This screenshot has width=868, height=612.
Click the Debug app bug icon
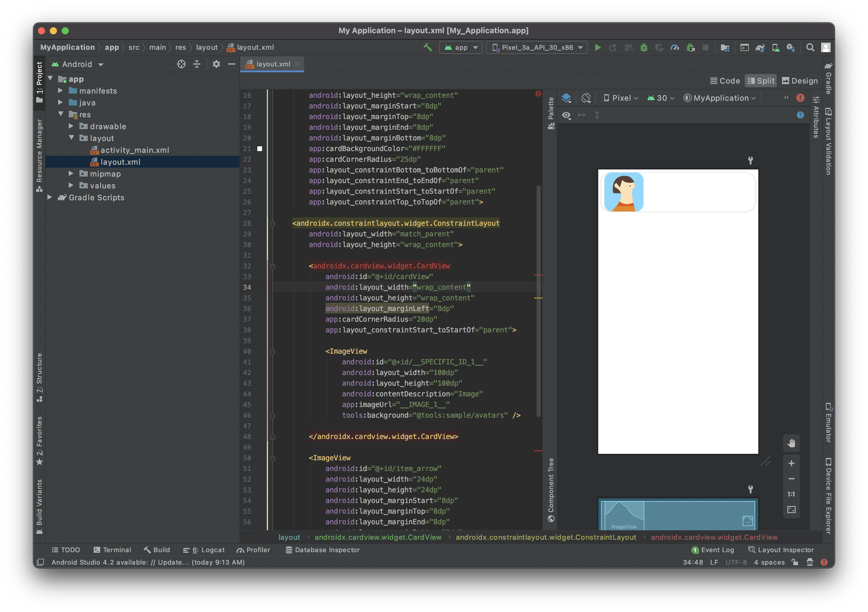click(x=644, y=47)
